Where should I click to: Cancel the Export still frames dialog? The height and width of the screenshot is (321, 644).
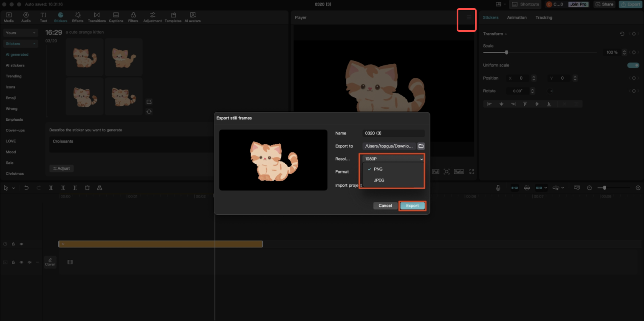385,206
